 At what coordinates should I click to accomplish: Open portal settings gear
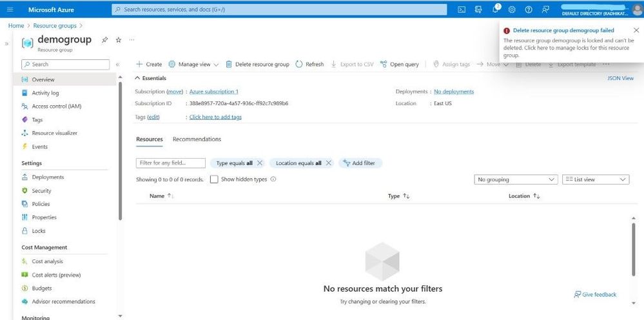(x=512, y=10)
